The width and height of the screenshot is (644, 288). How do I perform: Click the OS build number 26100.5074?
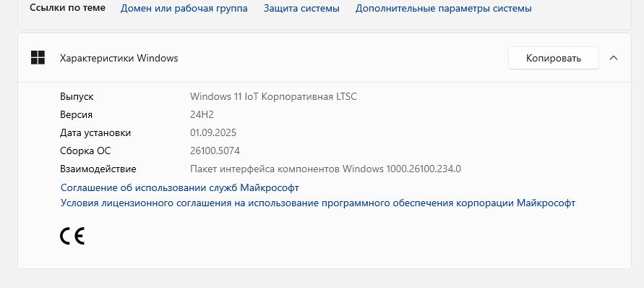(x=215, y=151)
